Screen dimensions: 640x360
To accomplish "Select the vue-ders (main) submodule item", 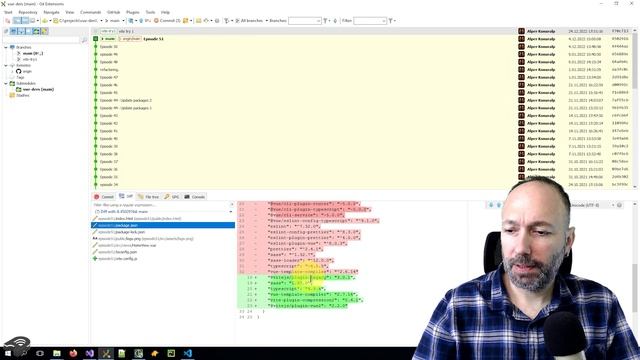I will pos(38,89).
